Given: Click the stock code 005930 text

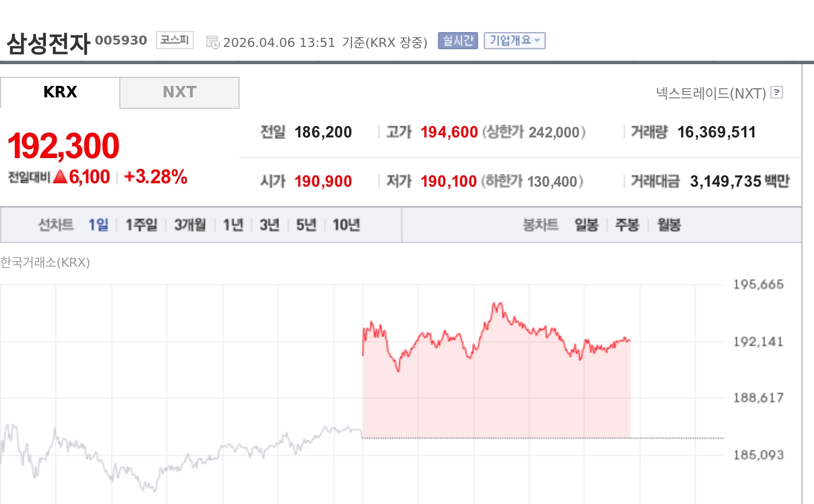Looking at the screenshot, I should click(x=122, y=40).
